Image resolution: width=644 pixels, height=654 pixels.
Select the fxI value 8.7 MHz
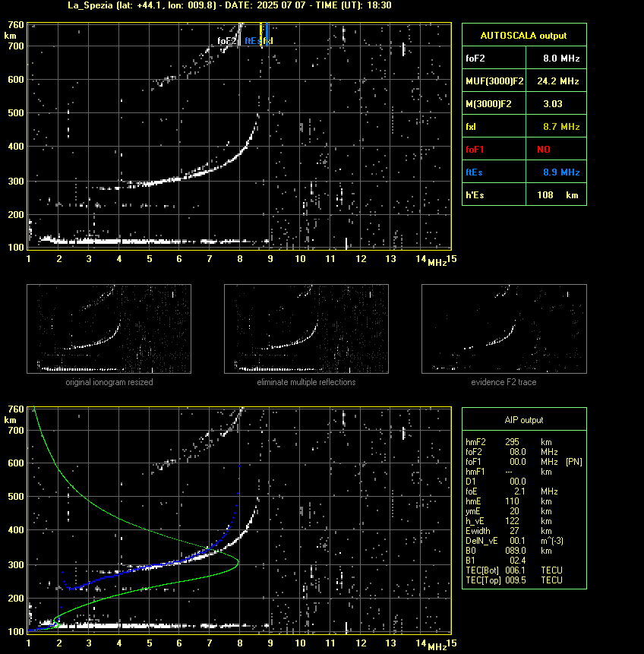click(561, 127)
